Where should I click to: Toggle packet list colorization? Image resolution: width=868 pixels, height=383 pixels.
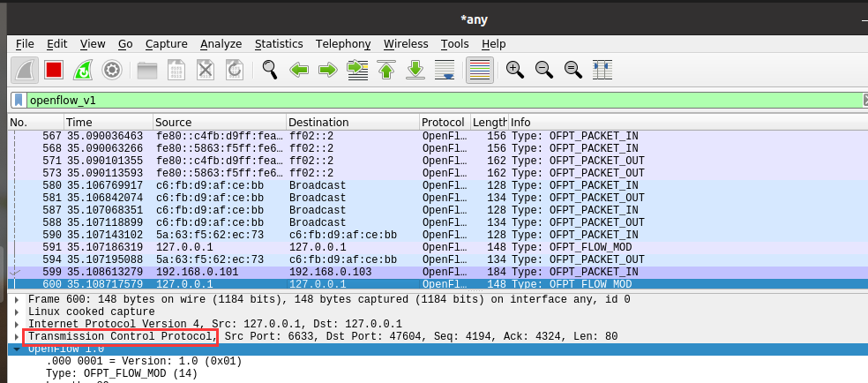(479, 70)
